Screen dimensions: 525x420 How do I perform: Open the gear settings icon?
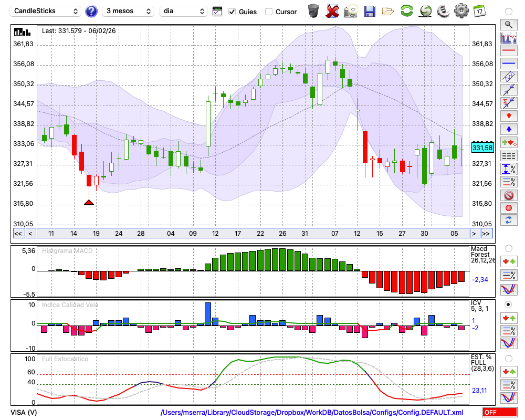coord(461,10)
